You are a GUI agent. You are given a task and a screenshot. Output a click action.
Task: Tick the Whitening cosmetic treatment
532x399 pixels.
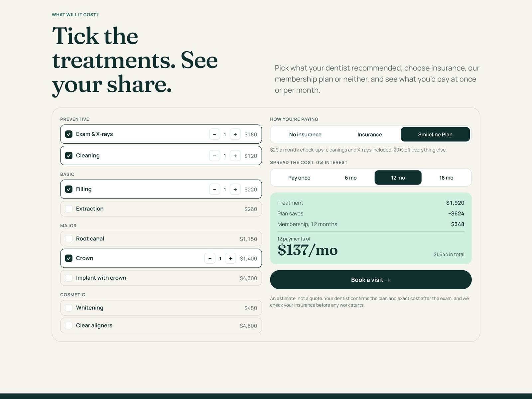coord(69,308)
